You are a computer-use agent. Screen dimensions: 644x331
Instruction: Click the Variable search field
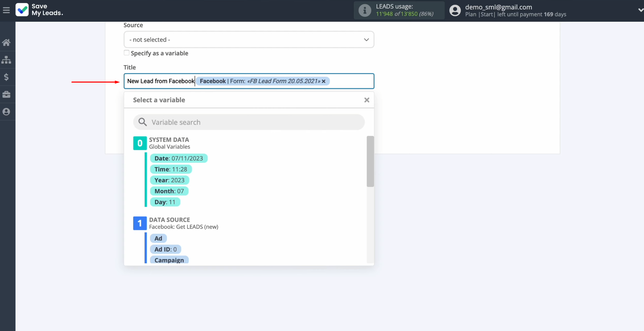249,122
